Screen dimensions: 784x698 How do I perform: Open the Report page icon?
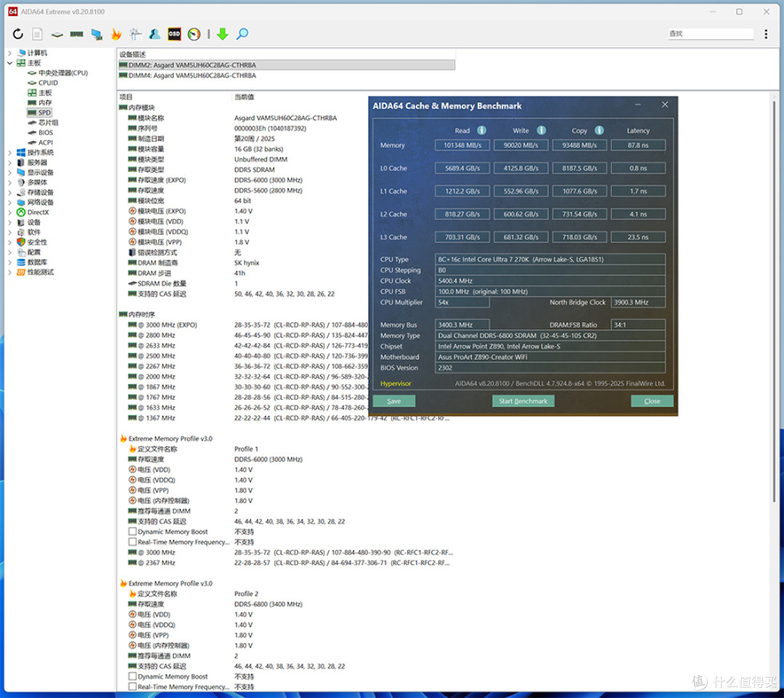[37, 34]
